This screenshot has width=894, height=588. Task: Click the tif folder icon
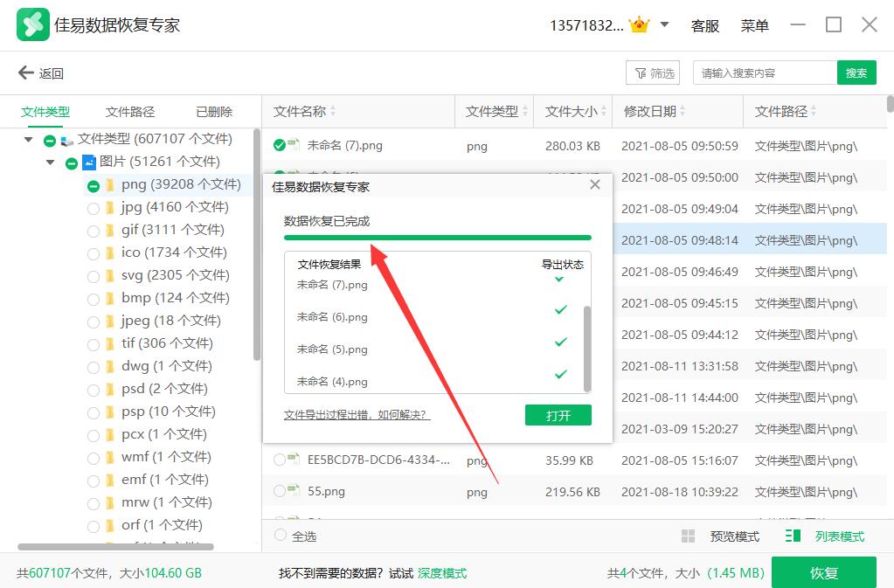pos(110,344)
